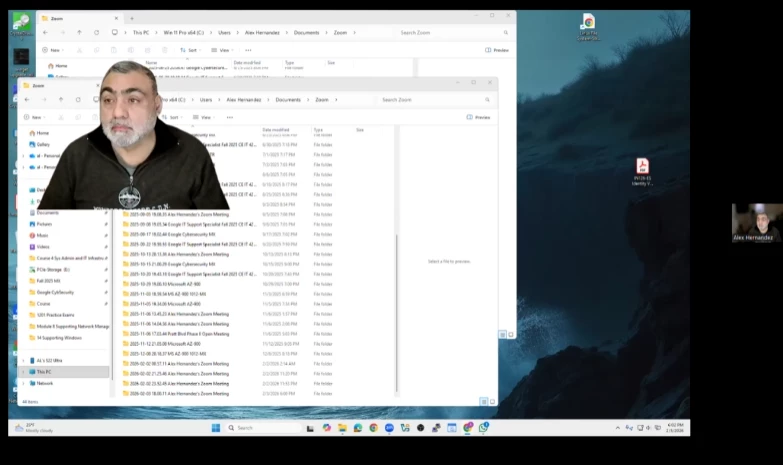Show hidden system tray icons
783x465 pixels.
point(618,428)
